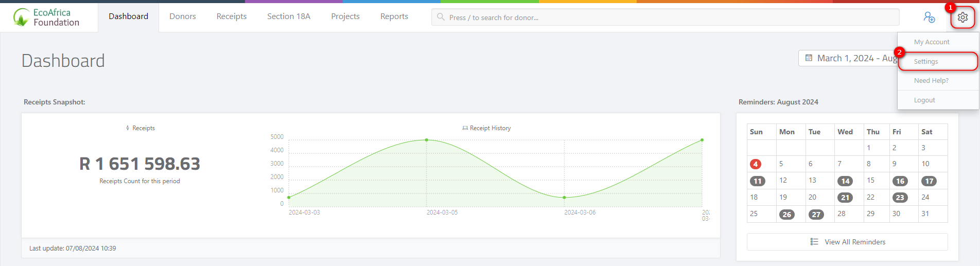
Task: Click the settings gear icon
Action: pos(962,17)
